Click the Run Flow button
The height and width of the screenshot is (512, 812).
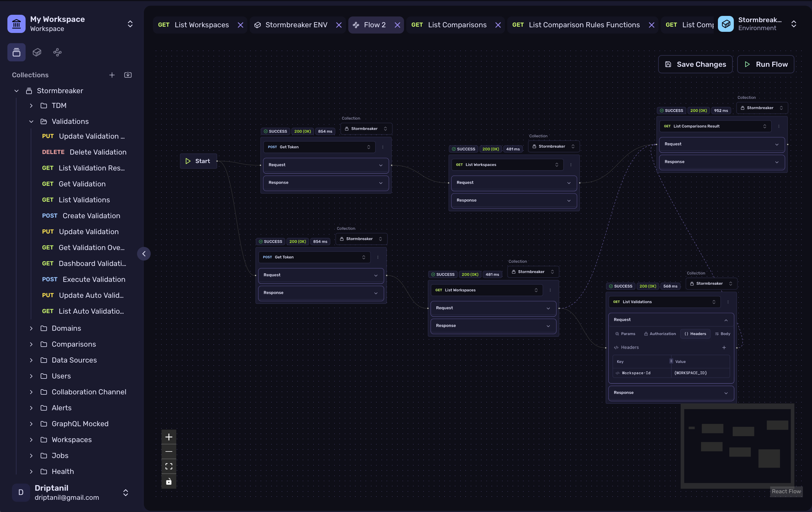(x=765, y=64)
